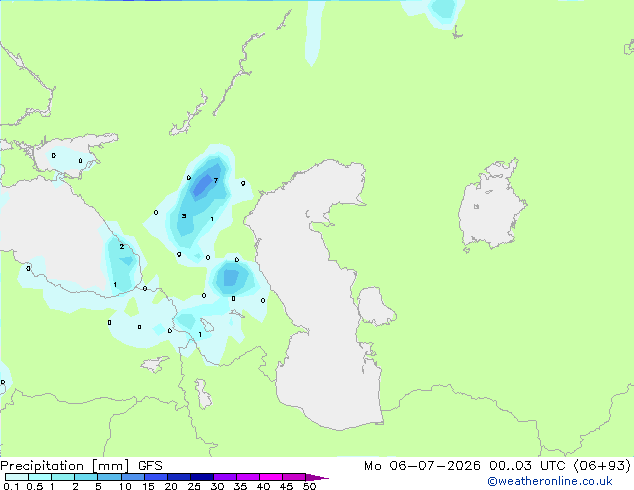Pick the legend swatch between 0.5 and 1

[40, 477]
